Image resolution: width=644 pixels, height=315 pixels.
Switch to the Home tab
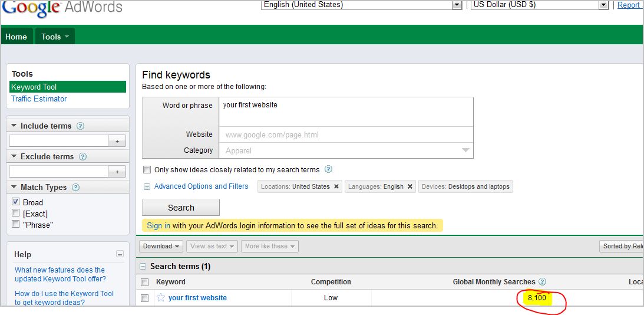point(16,37)
